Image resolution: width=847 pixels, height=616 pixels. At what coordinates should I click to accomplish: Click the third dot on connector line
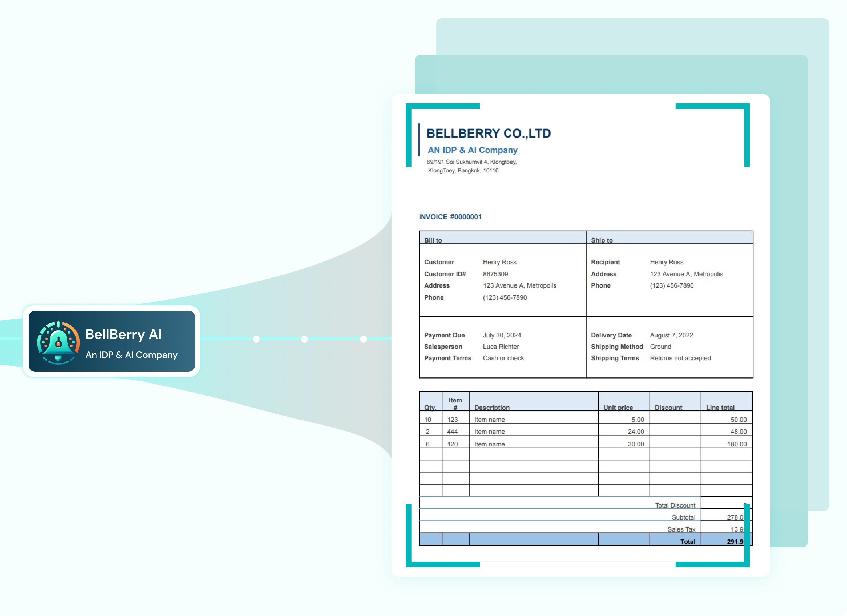click(x=363, y=339)
